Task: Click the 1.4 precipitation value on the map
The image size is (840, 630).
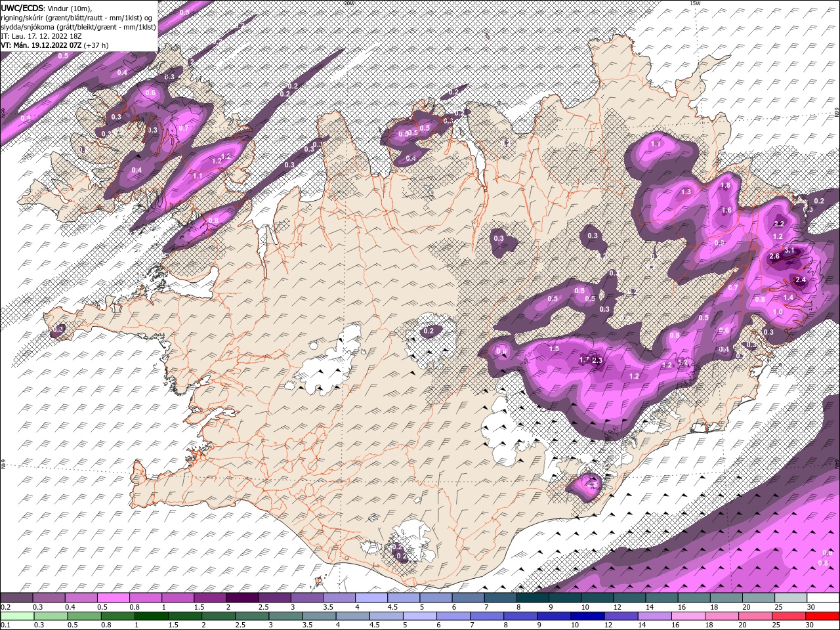Action: tap(788, 297)
